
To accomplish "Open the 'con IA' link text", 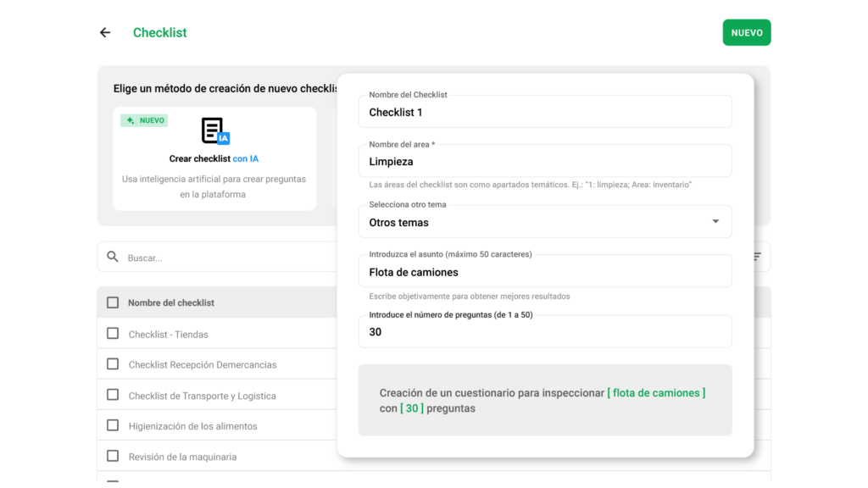I will (x=245, y=158).
